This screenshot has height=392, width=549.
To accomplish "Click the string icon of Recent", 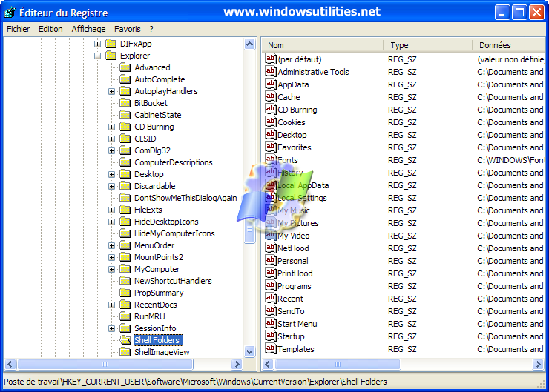I will coord(271,299).
